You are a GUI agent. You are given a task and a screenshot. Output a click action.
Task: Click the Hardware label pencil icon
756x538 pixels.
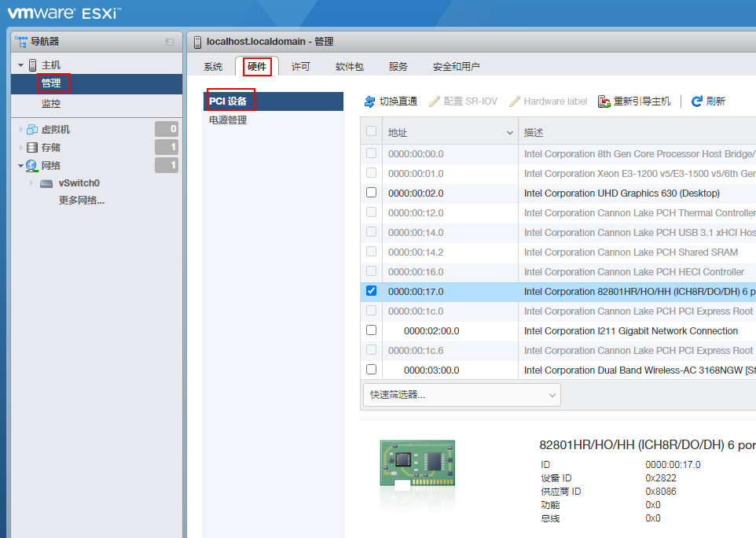point(515,101)
